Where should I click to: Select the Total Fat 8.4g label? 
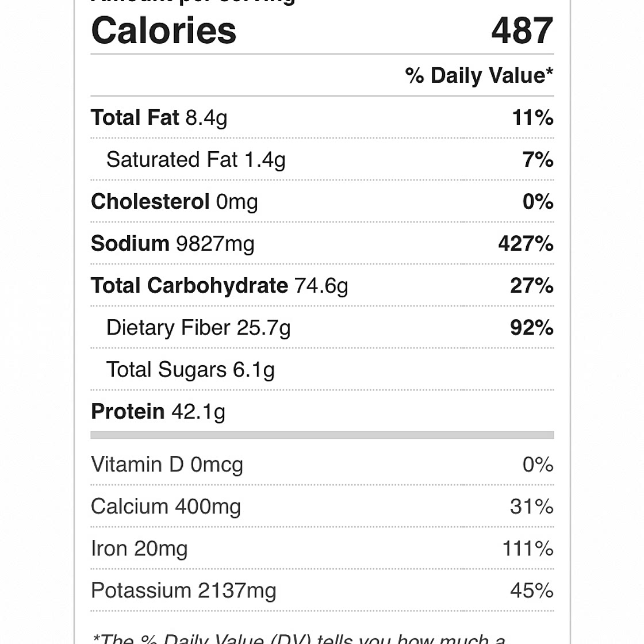159,118
